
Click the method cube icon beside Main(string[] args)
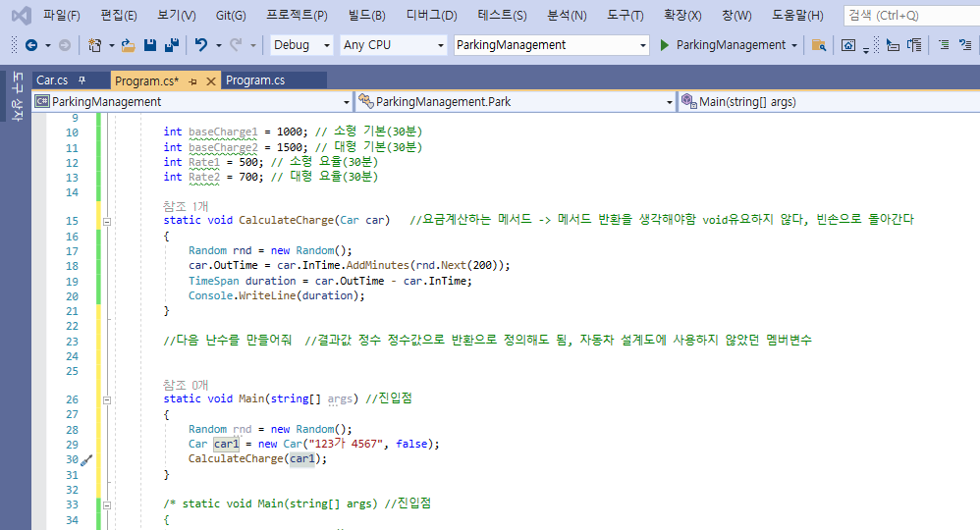[x=688, y=101]
